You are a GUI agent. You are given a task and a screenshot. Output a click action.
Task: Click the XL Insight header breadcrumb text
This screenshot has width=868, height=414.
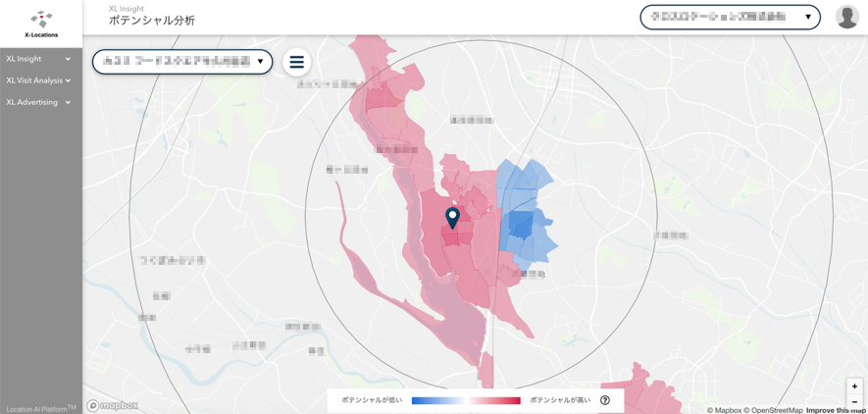click(127, 8)
